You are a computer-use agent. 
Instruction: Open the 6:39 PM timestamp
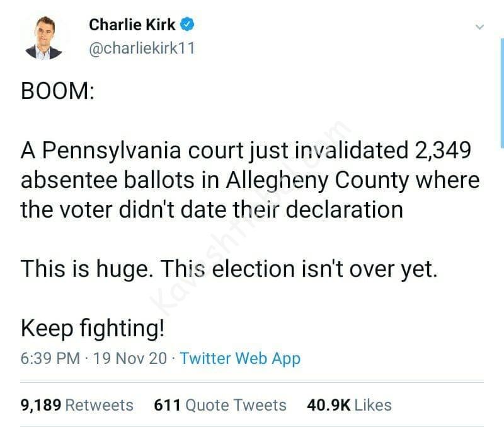(50, 359)
